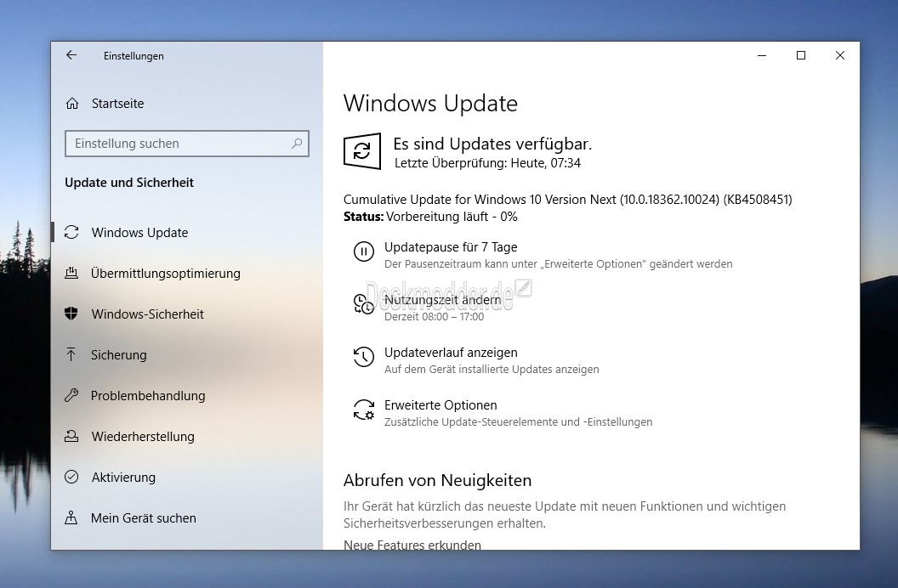Click Letzte Überprüfung: Heute, 07:34 text

488,163
